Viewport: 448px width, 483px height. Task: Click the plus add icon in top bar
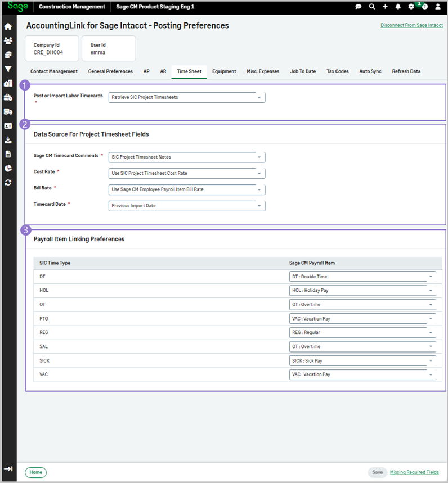[x=385, y=7]
